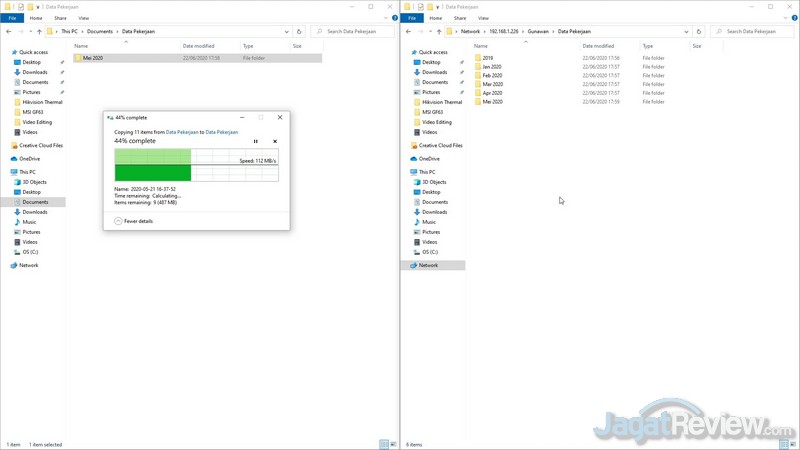Click Refresh icon in left Explorer window
Screen dimensions: 800x450
pyautogui.click(x=299, y=31)
